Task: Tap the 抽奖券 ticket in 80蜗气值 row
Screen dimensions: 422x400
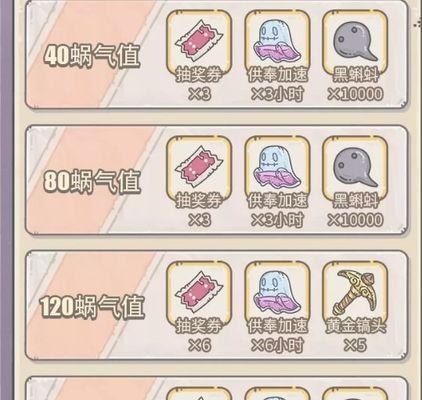Action: (x=199, y=168)
